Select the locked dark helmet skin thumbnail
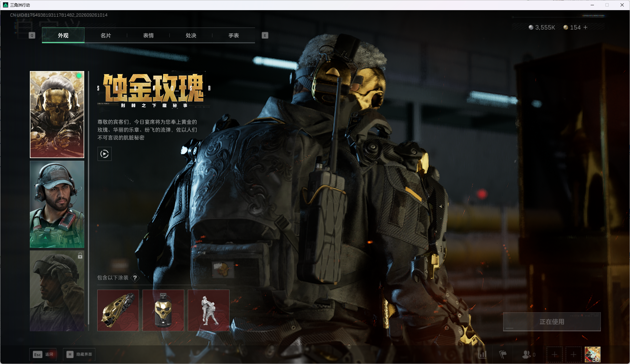630x364 pixels. (57, 291)
